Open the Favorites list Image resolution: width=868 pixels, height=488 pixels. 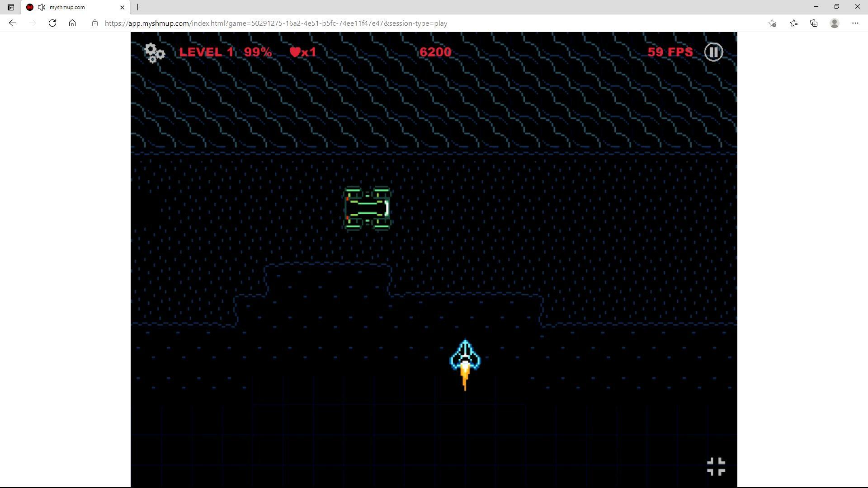point(793,23)
